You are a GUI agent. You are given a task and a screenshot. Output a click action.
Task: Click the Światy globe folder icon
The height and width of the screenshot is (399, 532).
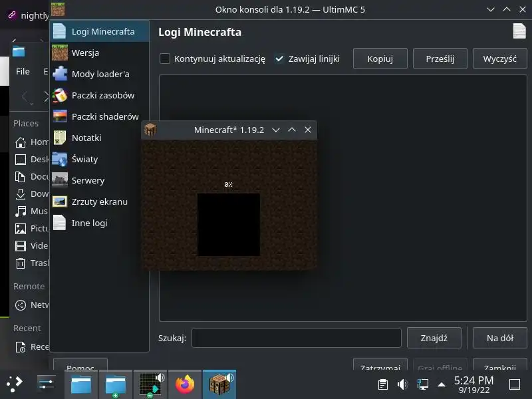tap(60, 159)
